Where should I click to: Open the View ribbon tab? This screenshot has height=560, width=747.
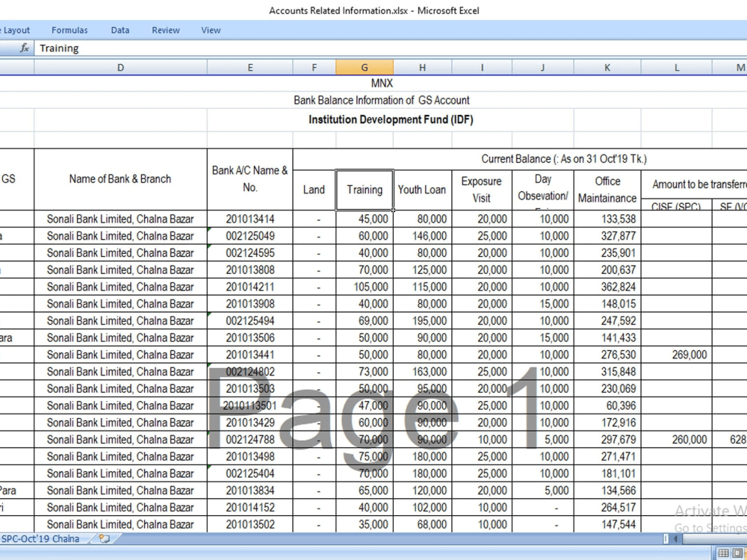[x=211, y=30]
